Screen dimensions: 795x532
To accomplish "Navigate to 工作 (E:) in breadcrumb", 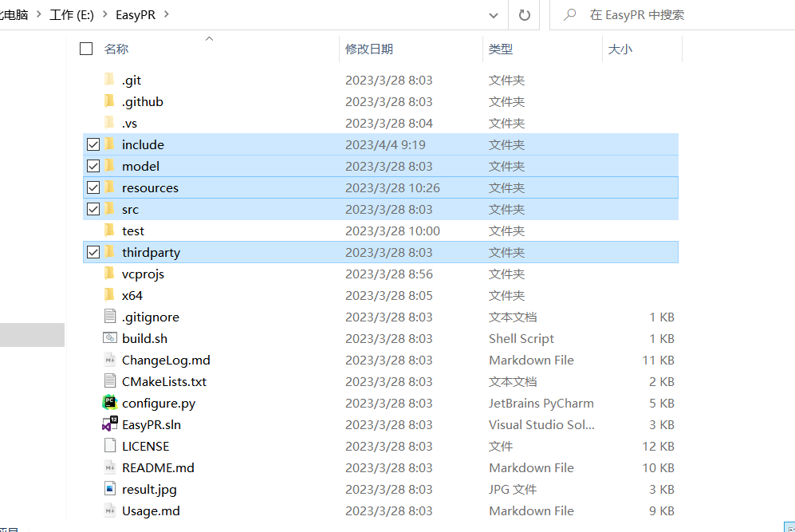I will tap(72, 15).
